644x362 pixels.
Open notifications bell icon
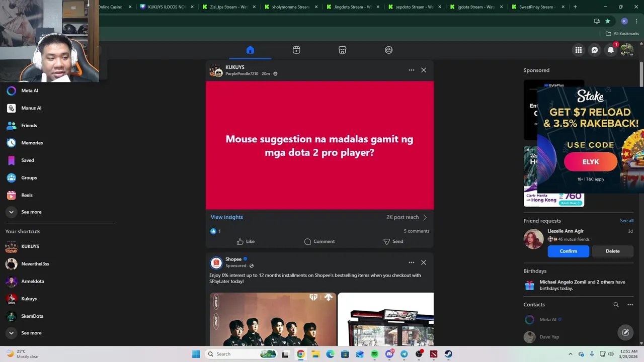coord(611,50)
